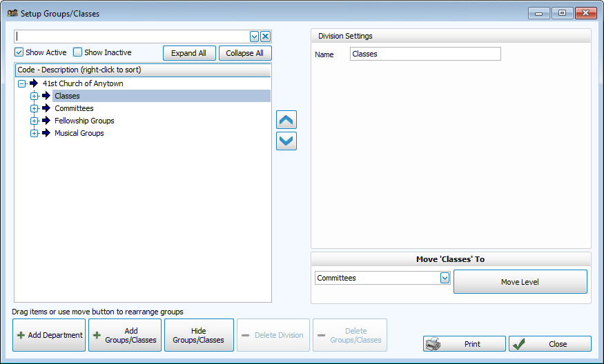The height and width of the screenshot is (364, 604).
Task: Click the move up arrow button
Action: point(286,120)
